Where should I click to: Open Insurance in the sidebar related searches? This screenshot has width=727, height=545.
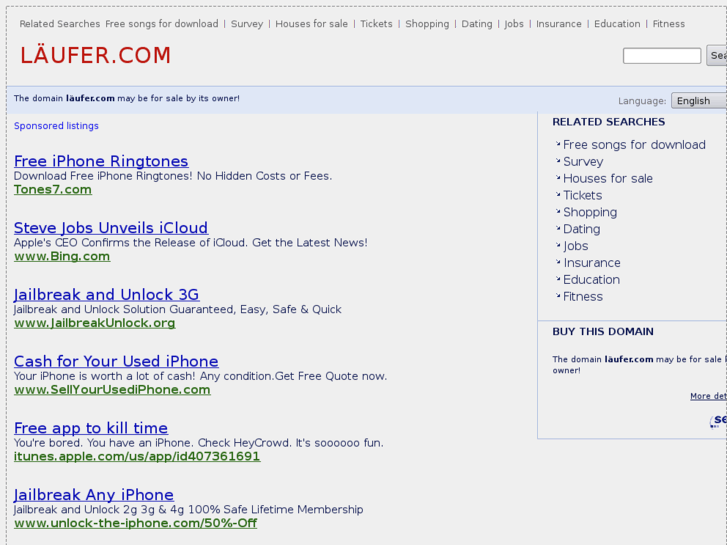click(x=592, y=263)
